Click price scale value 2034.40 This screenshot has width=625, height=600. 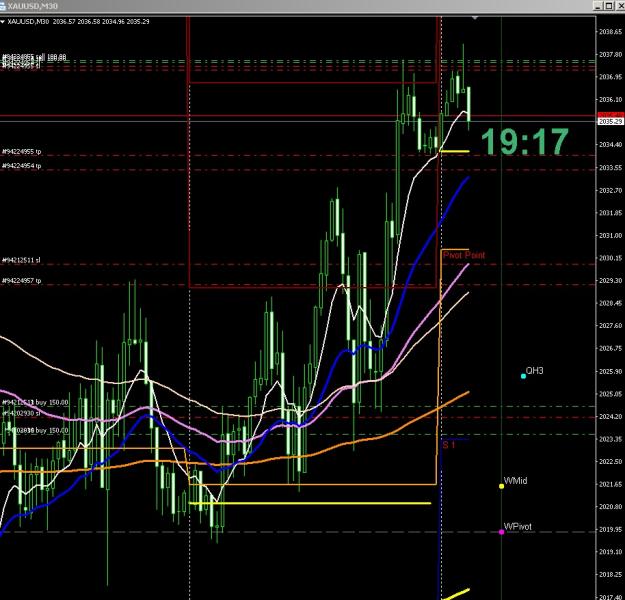point(610,145)
